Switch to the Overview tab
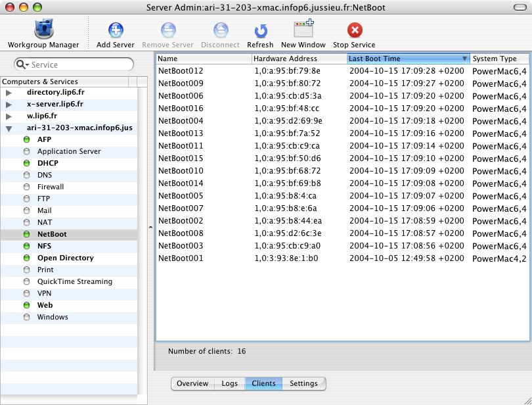The width and height of the screenshot is (532, 405). pos(192,383)
